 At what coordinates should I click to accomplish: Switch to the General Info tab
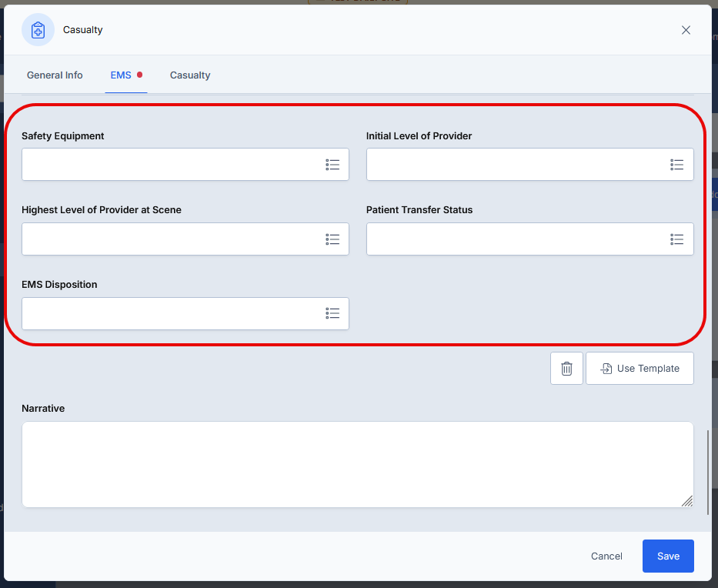coord(55,75)
